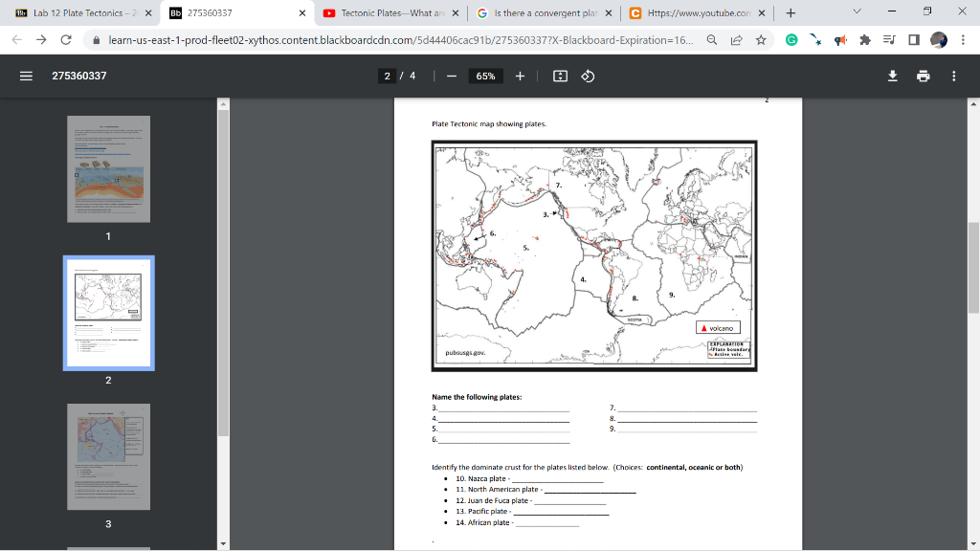Screen dimensions: 980x551
Task: Open the PDF viewer hamburger menu
Action: pos(27,75)
